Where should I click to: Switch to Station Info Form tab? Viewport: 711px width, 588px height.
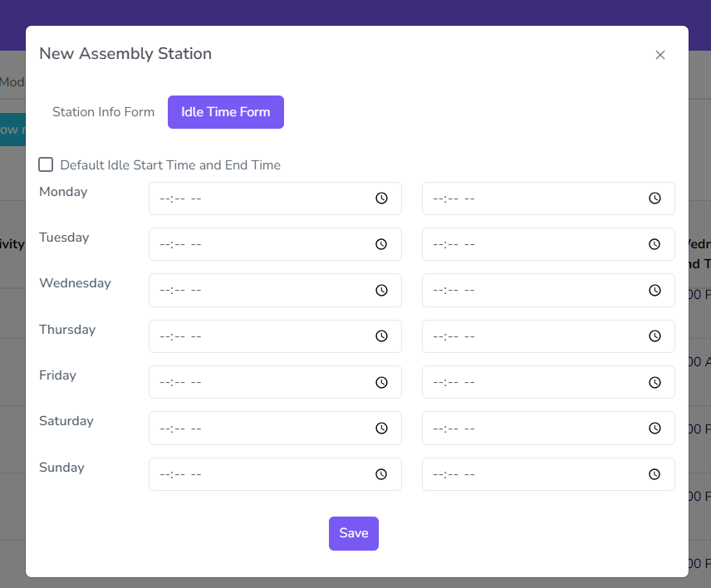[x=104, y=112]
